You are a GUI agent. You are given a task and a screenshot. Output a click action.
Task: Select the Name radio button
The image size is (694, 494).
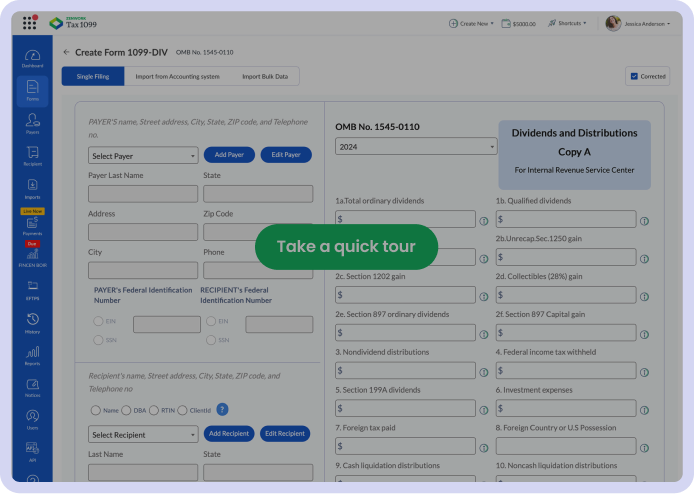pyautogui.click(x=95, y=410)
